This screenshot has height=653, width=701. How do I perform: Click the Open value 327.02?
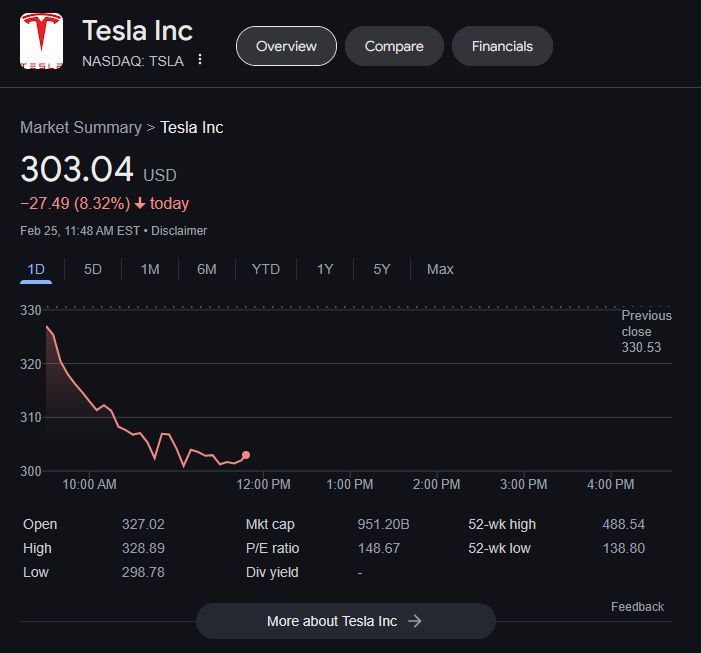tap(143, 524)
